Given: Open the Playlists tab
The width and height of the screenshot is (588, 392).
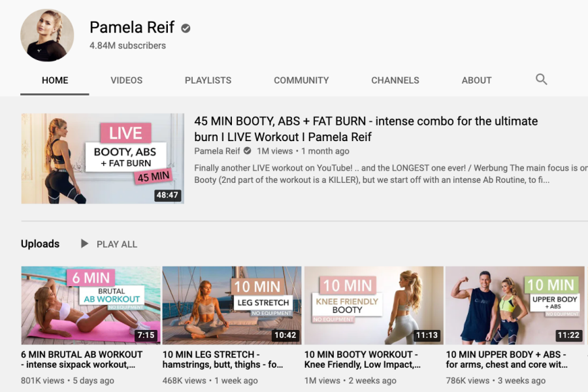Looking at the screenshot, I should pos(208,80).
